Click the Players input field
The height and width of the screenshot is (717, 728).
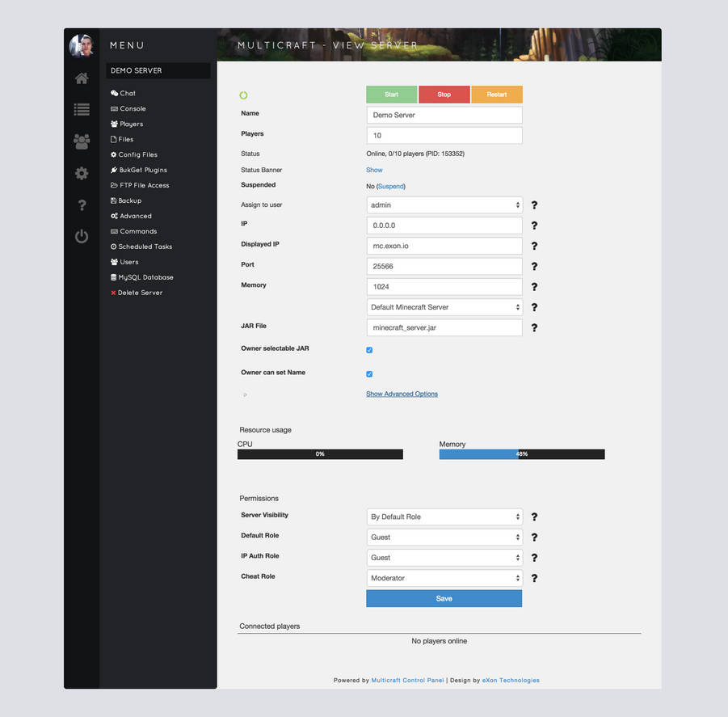tap(444, 135)
